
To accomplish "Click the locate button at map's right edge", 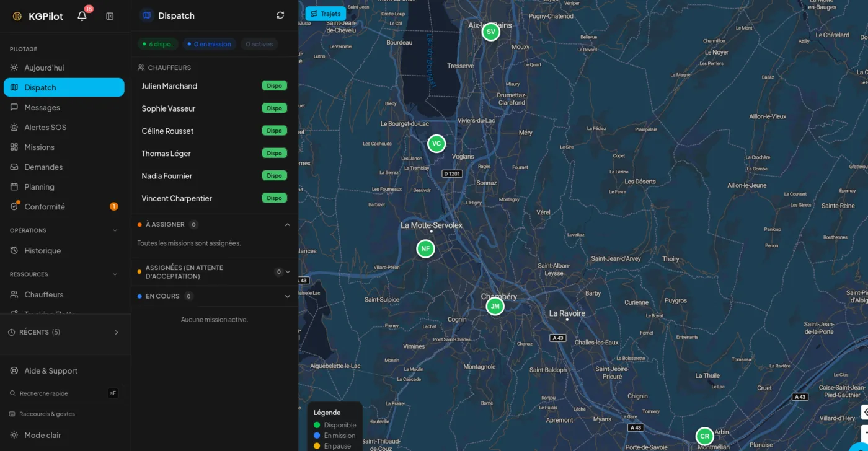I will [865, 411].
